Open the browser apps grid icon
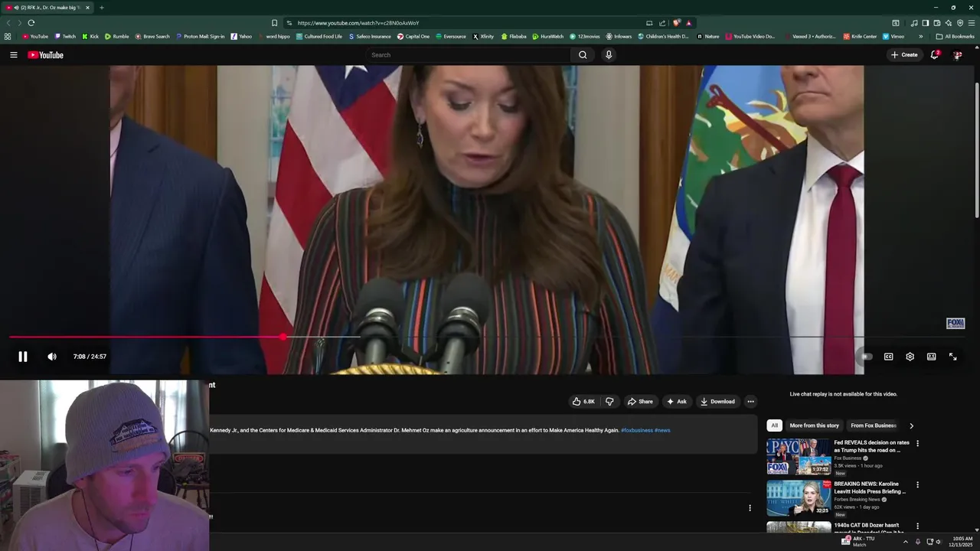 click(x=8, y=36)
